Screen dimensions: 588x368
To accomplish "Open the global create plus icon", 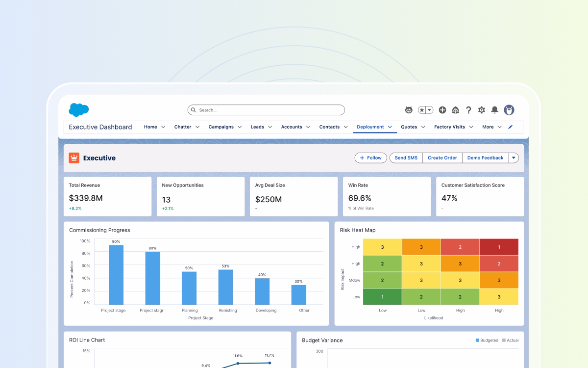I will point(442,110).
